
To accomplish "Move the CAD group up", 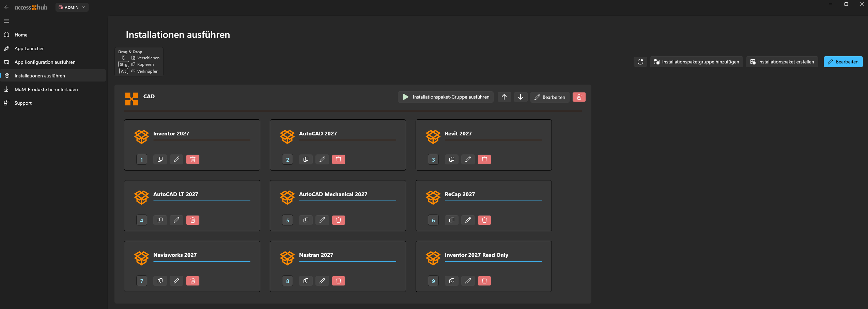I will [x=504, y=97].
